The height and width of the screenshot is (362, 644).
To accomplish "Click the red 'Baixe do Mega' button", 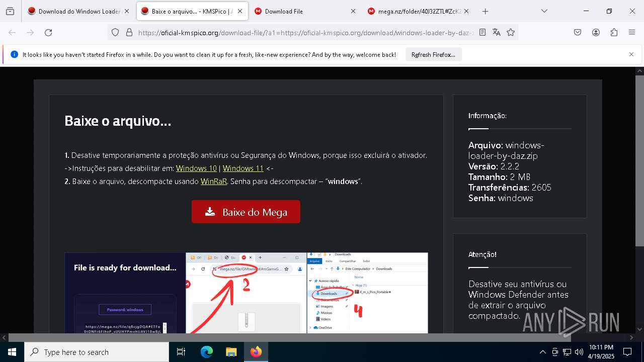I will tap(246, 212).
